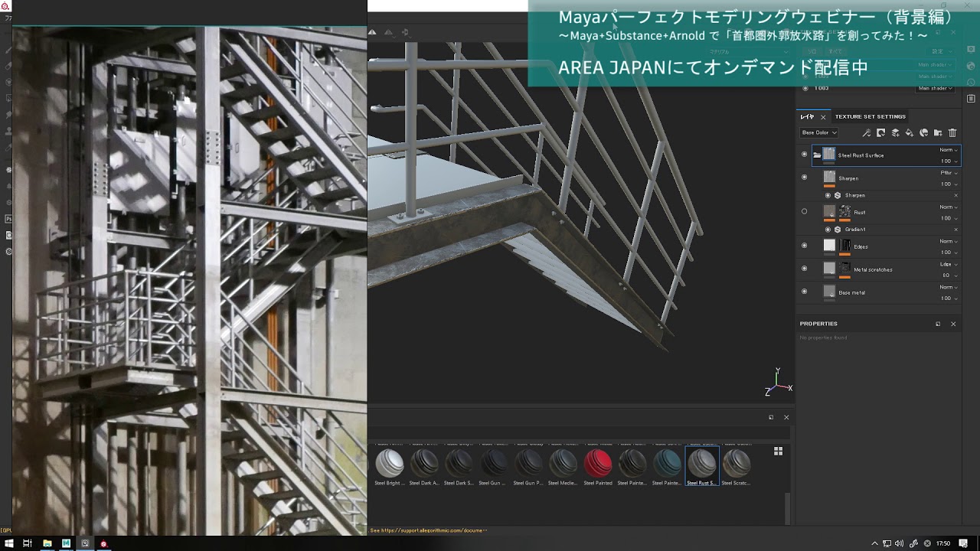Select the Edges layer mask thumbnail
980x551 pixels.
(845, 246)
